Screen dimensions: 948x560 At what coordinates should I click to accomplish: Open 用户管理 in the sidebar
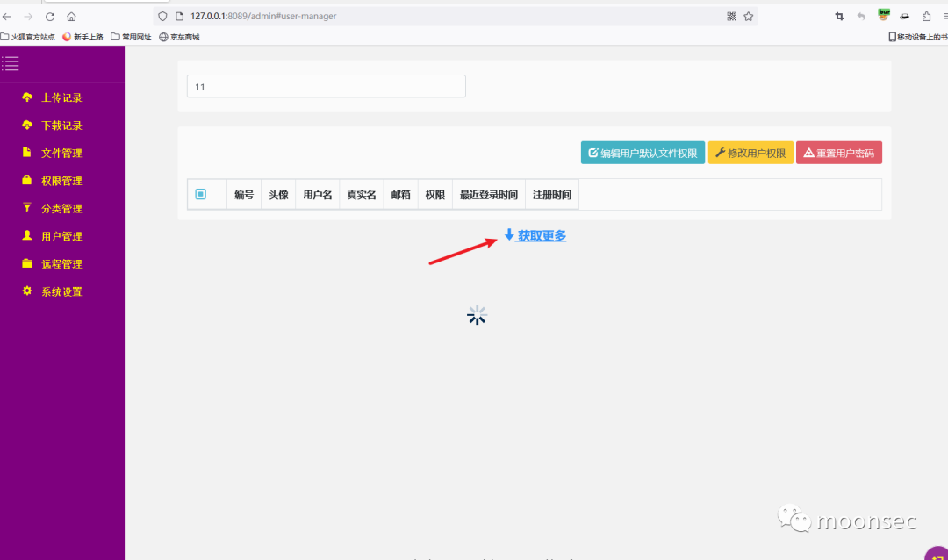(61, 236)
